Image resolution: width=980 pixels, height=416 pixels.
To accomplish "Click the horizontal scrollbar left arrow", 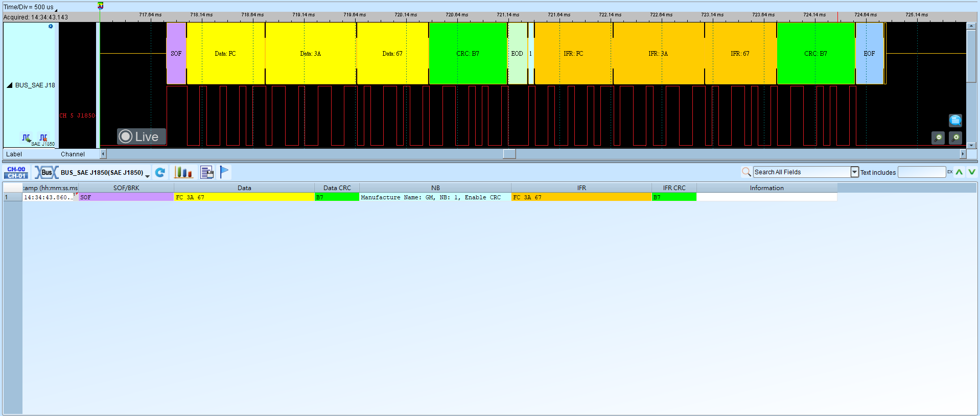I will pos(103,154).
